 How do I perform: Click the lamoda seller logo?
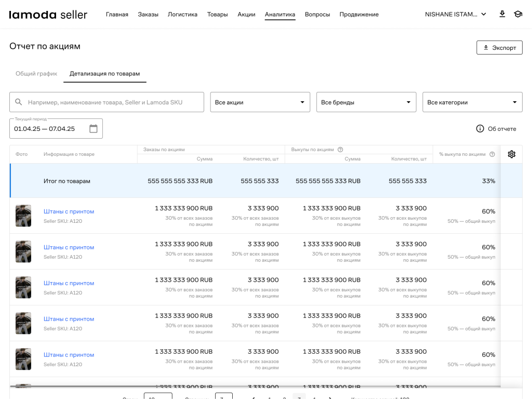(x=48, y=15)
